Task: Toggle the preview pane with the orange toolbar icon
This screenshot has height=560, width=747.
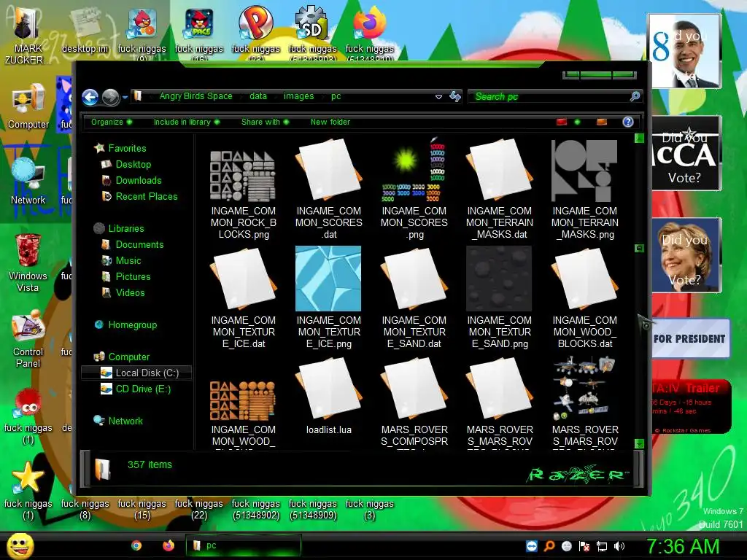Action: [x=602, y=122]
